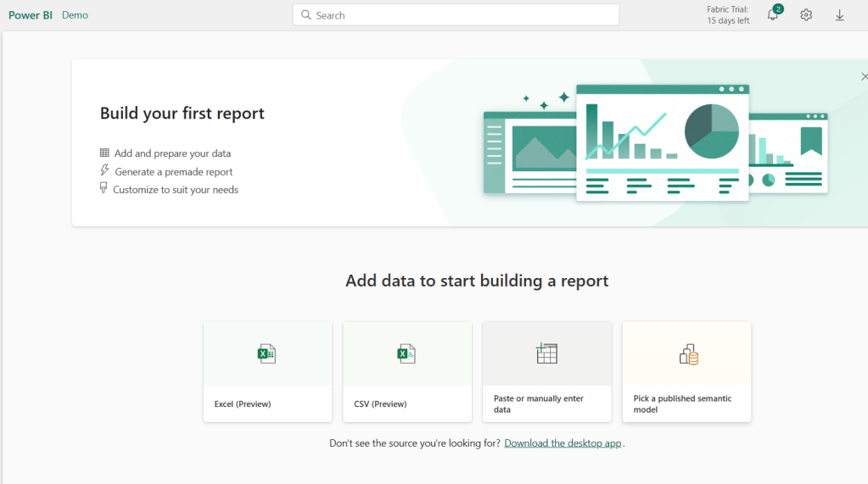Click the brush icon beside Customize to suit needs
This screenshot has width=868, height=484.
[104, 189]
